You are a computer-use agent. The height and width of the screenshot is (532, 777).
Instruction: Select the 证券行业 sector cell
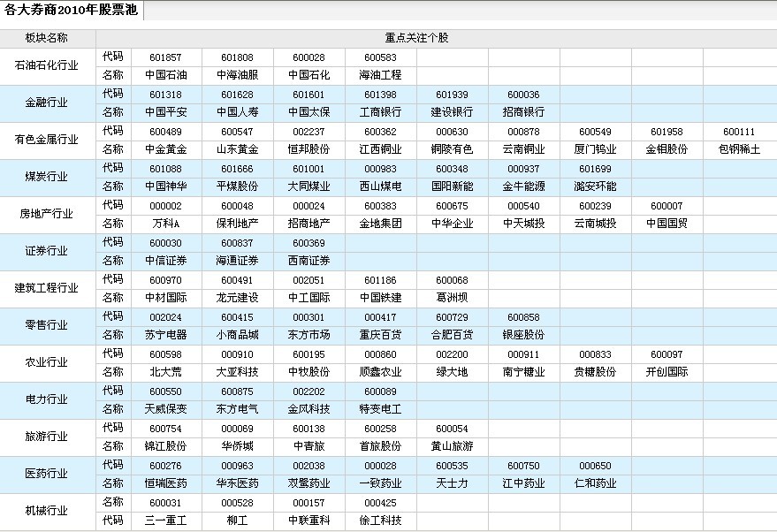click(47, 251)
